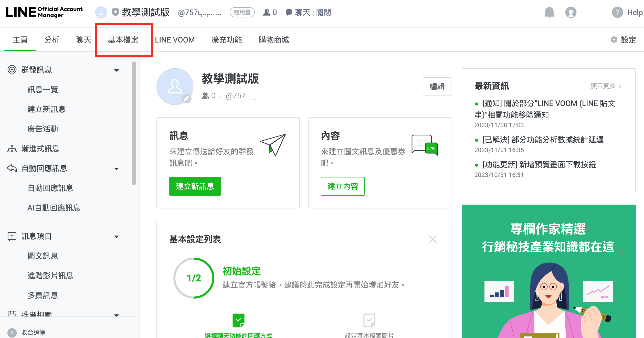Image resolution: width=644 pixels, height=338 pixels.
Task: Click the green check for 選擇聊天功能的回應方式
Action: coord(239,320)
